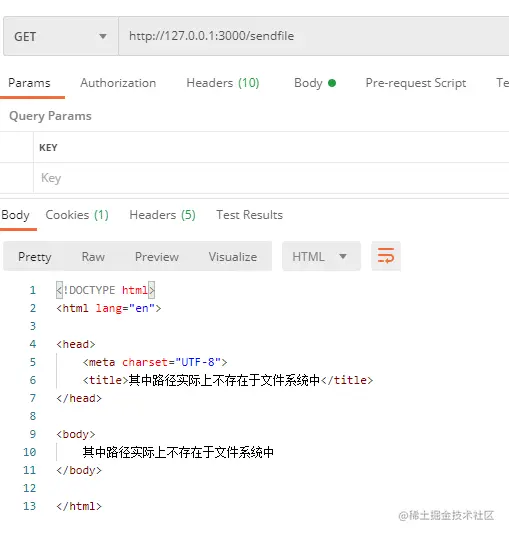Select the Preview view button

[157, 257]
